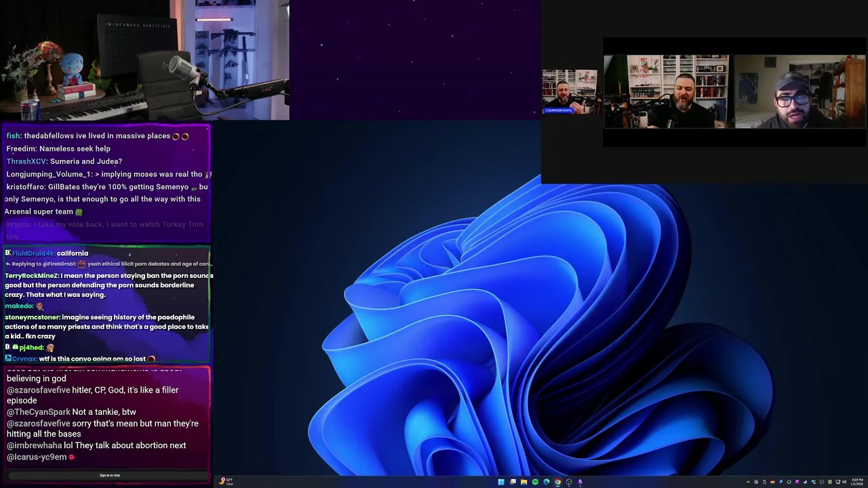Click stoneymcstoner's chat message
This screenshot has width=868, height=488.
pyautogui.click(x=107, y=327)
